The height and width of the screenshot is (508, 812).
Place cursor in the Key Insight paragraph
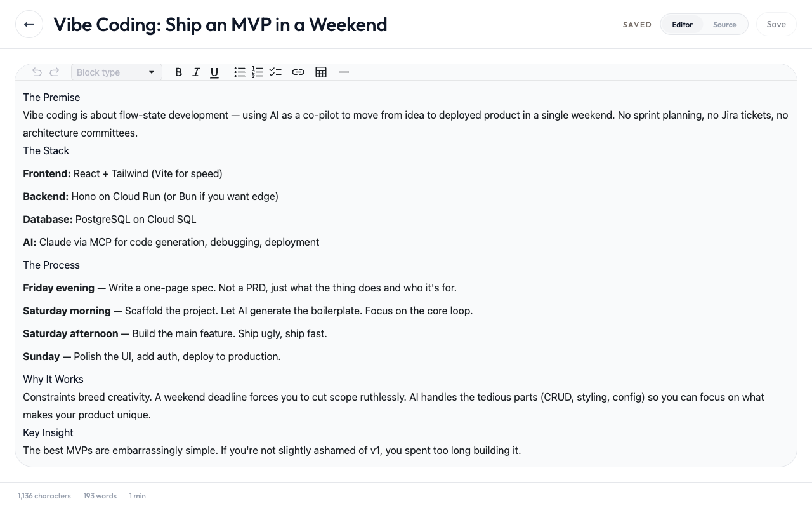pyautogui.click(x=272, y=450)
